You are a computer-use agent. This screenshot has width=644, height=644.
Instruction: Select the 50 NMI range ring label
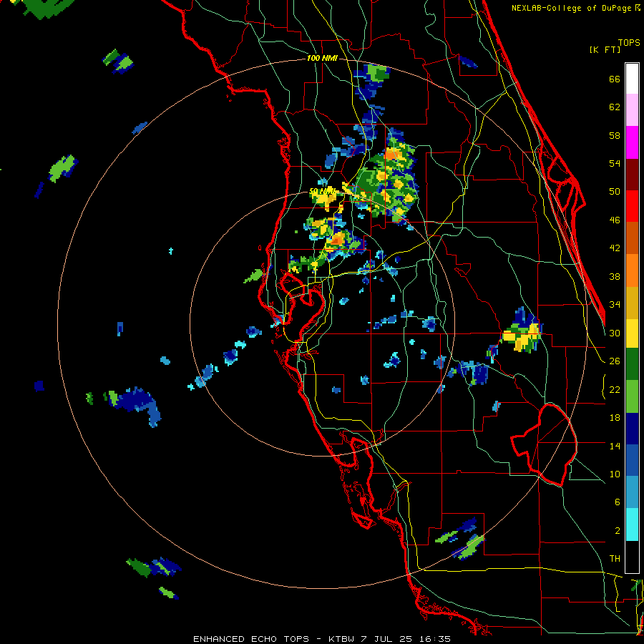tap(322, 191)
